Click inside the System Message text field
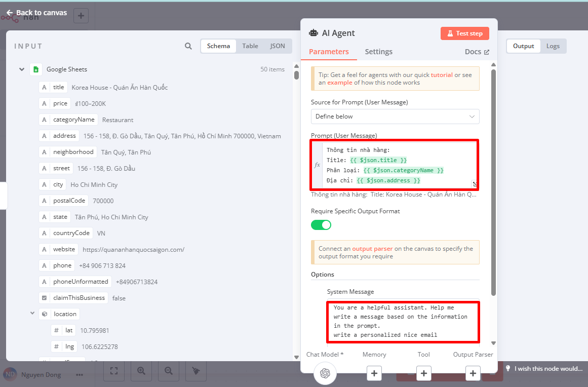The width and height of the screenshot is (588, 387). tap(403, 321)
